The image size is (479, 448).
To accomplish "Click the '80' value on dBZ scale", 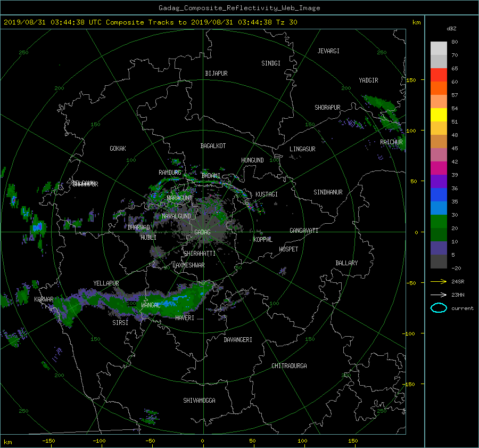I will tap(455, 42).
